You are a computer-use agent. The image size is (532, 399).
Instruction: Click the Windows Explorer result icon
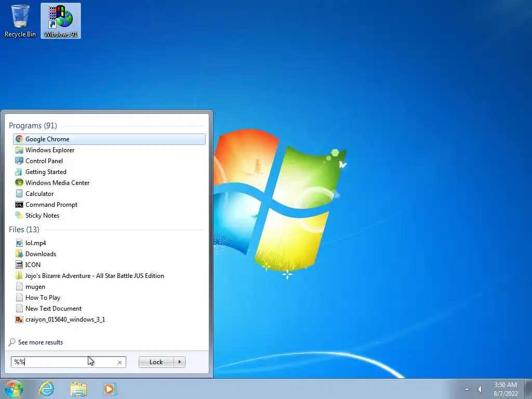click(19, 150)
